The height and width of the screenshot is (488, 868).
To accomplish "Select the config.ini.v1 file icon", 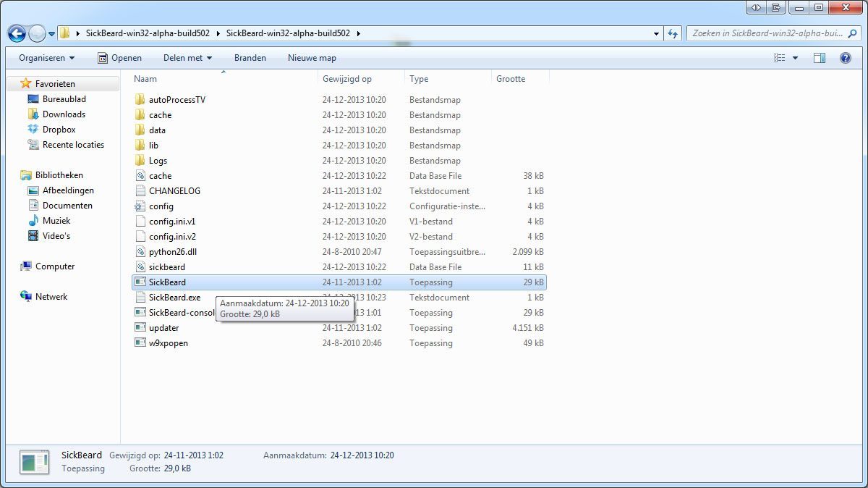I will pos(140,222).
